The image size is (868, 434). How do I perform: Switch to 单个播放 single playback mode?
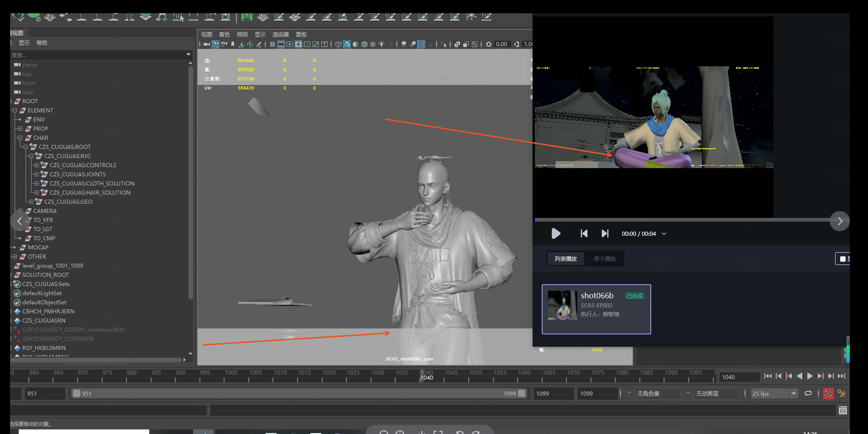[605, 259]
